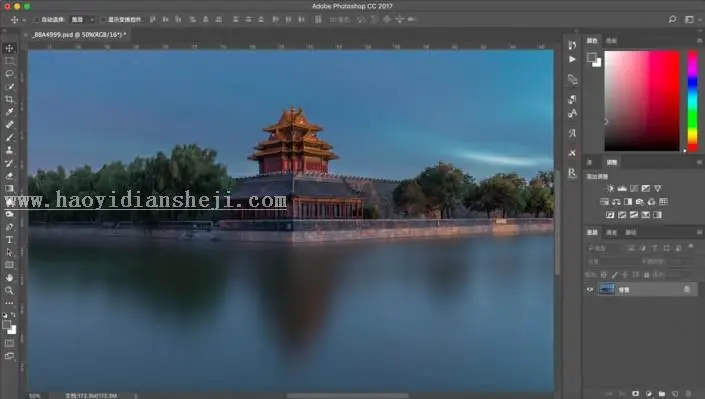Select the Hand tool
The height and width of the screenshot is (399, 705).
9,278
